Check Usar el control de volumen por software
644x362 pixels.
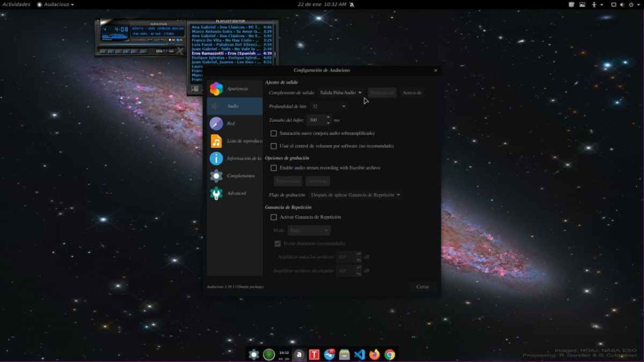[x=274, y=145]
